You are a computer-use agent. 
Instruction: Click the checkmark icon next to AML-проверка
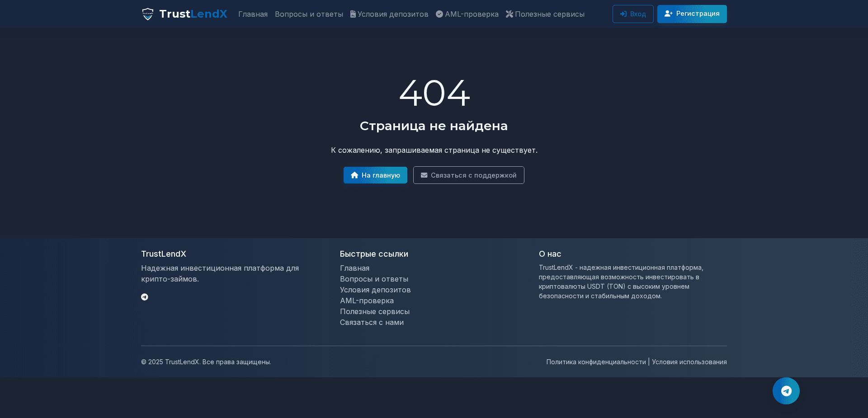click(x=439, y=14)
